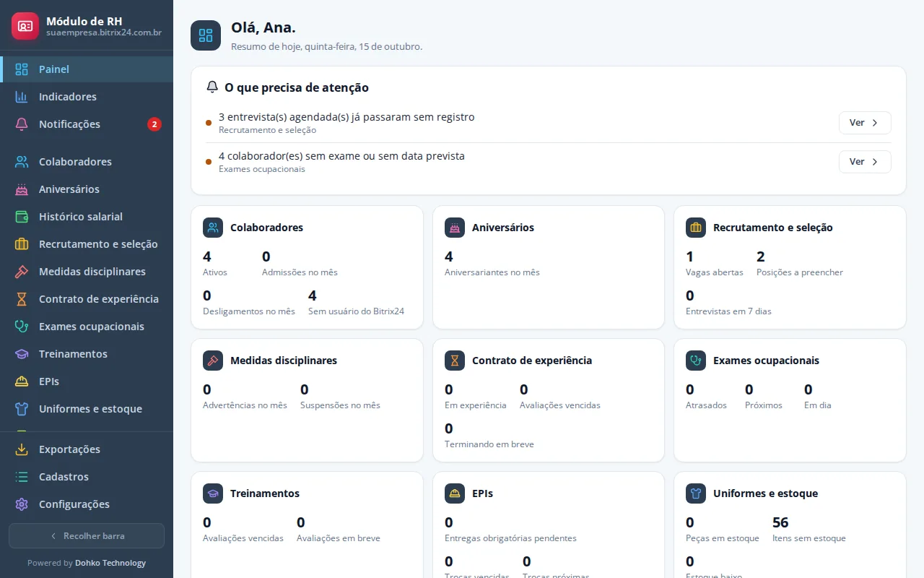This screenshot has height=578, width=924.
Task: Click the Uniformes e estoque shirt icon in the sidebar
Action: point(22,409)
